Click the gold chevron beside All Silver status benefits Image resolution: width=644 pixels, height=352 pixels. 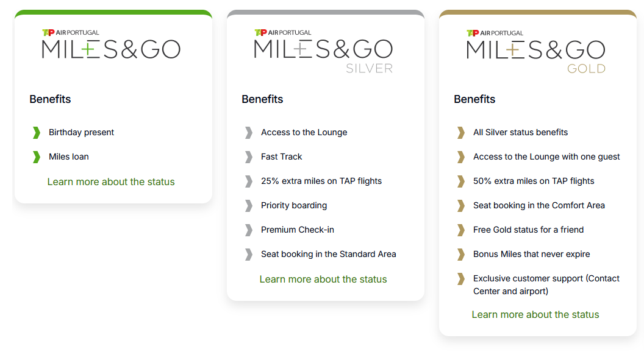[x=461, y=132]
